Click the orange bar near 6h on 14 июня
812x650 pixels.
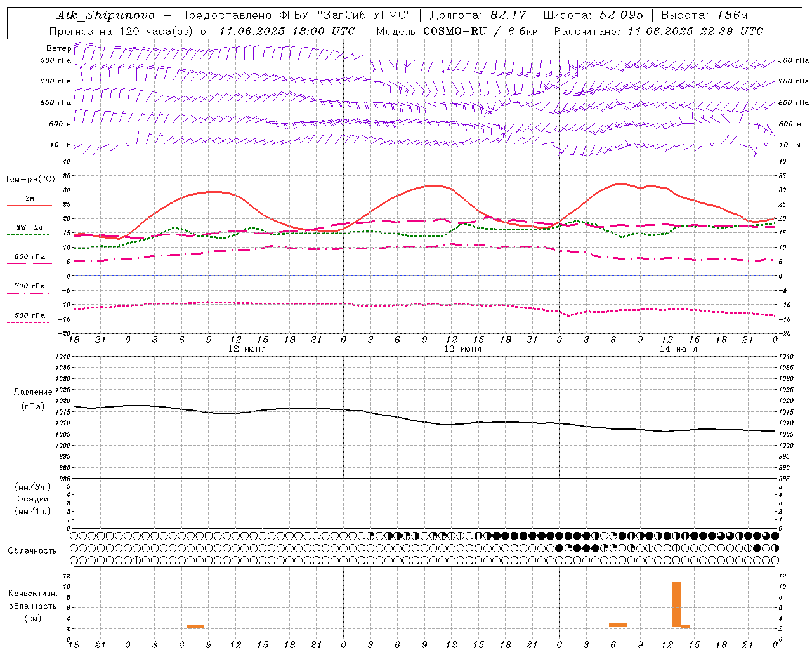pos(618,625)
